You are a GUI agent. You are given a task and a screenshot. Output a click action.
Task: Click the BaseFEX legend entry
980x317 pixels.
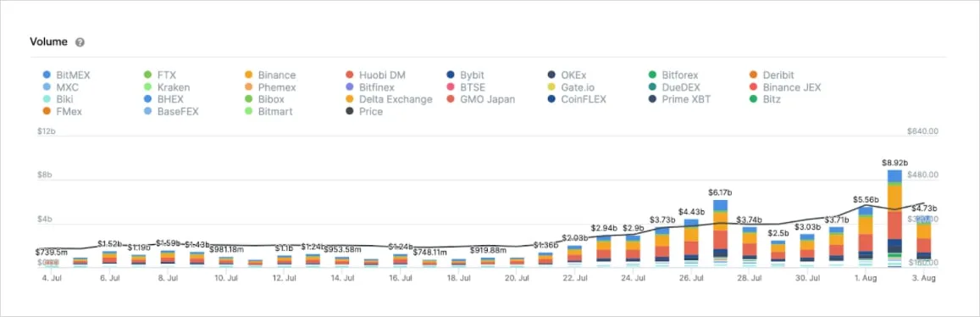pos(171,111)
